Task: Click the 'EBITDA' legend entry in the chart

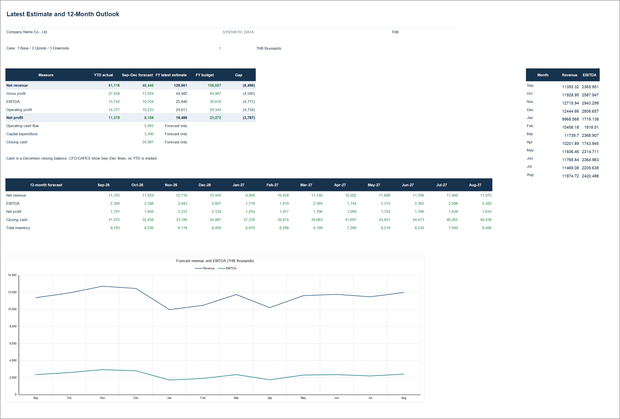Action: click(x=227, y=268)
